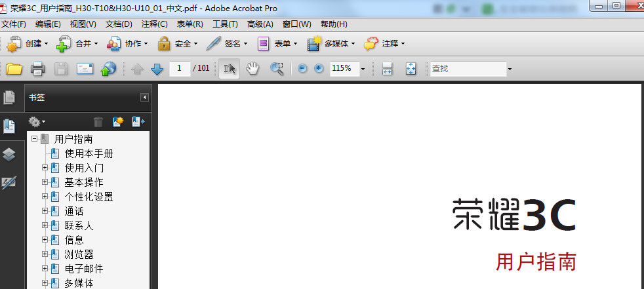Expand the 浏览器 bookmark
The image size is (644, 289).
pos(45,254)
